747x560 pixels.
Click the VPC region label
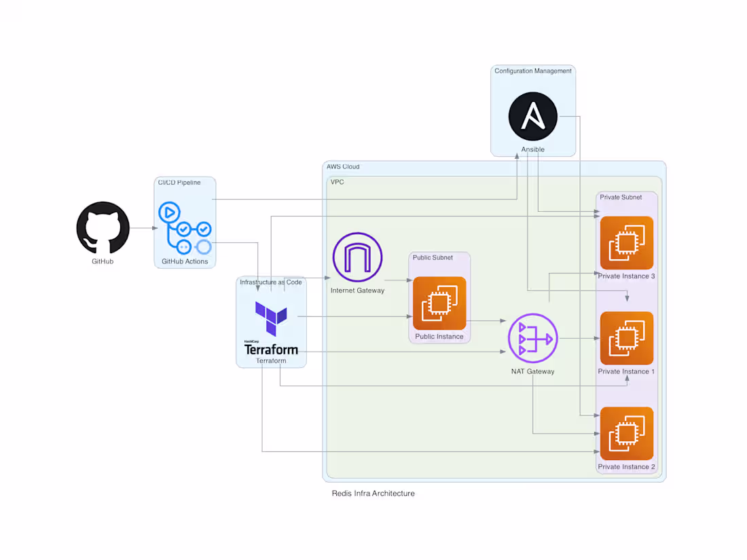click(337, 182)
